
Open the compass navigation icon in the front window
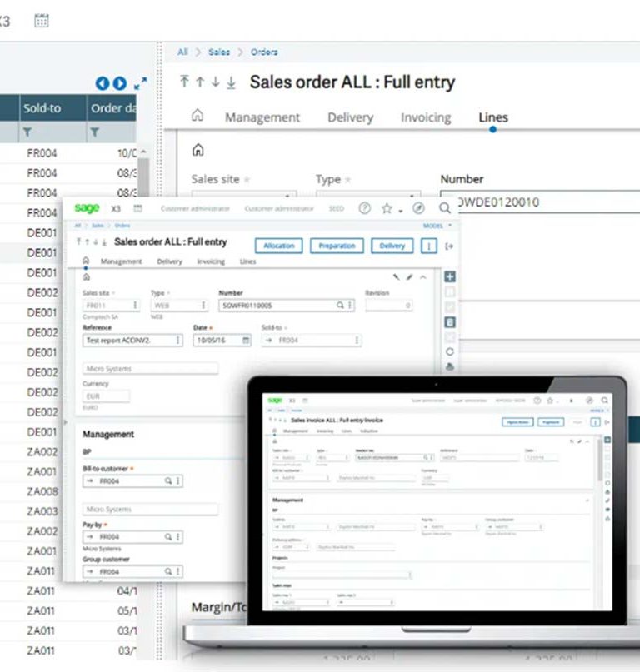pos(418,208)
